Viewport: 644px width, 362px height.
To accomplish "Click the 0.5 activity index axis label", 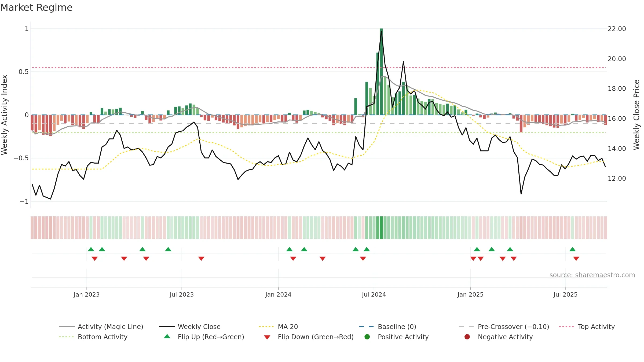I will coord(24,72).
